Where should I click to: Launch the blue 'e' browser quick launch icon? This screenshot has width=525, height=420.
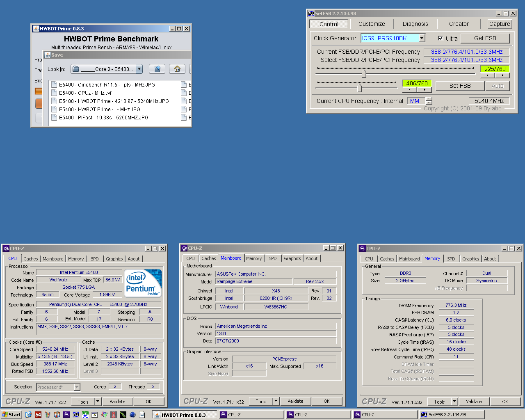pos(28,415)
